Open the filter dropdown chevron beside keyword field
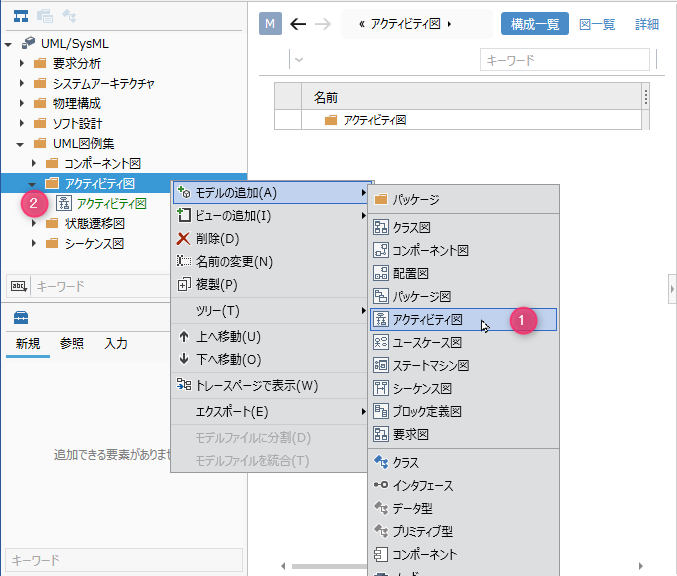Screen dimensions: 677x576 point(299,60)
